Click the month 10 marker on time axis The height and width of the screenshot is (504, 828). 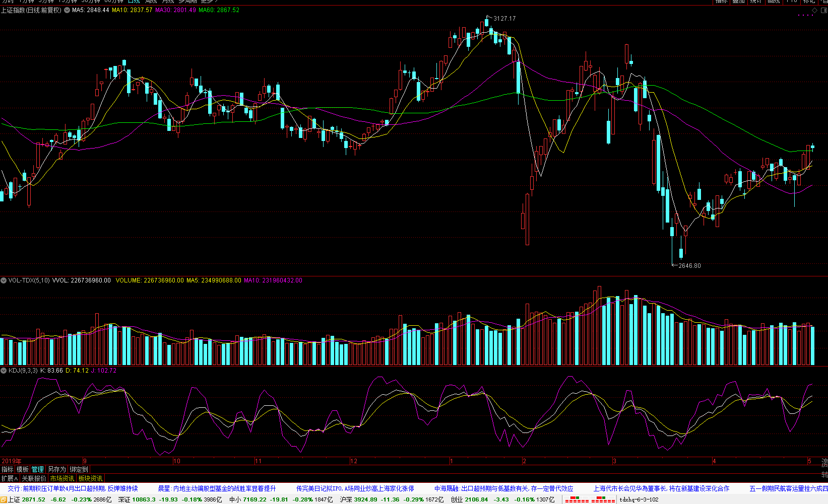point(177,461)
